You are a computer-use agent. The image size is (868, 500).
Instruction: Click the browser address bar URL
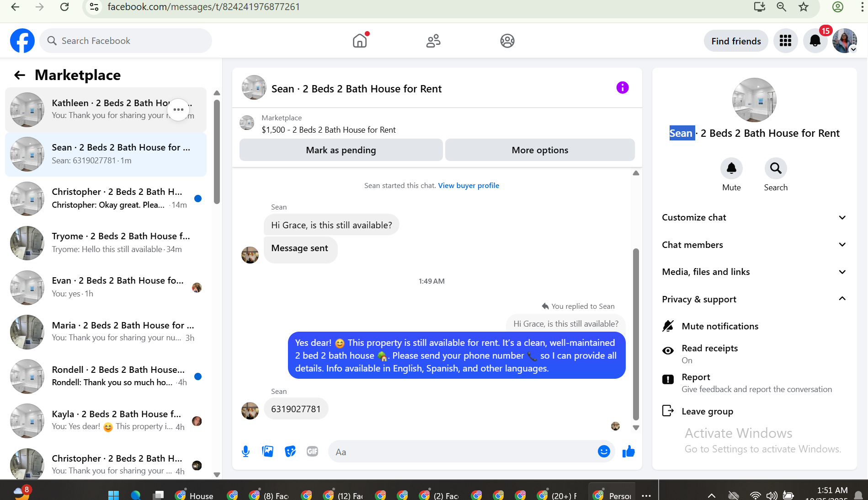203,7
